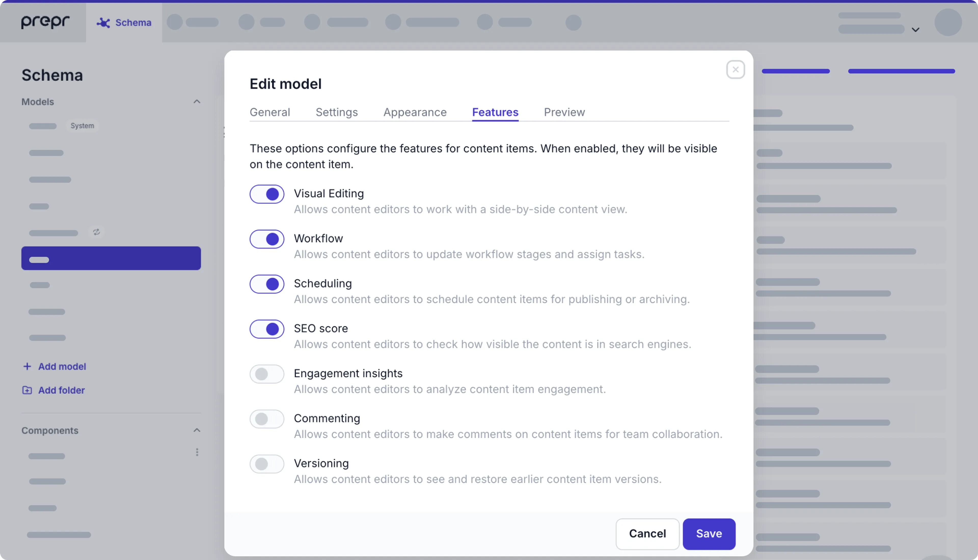Click the Save button
The image size is (978, 560).
[709, 534]
